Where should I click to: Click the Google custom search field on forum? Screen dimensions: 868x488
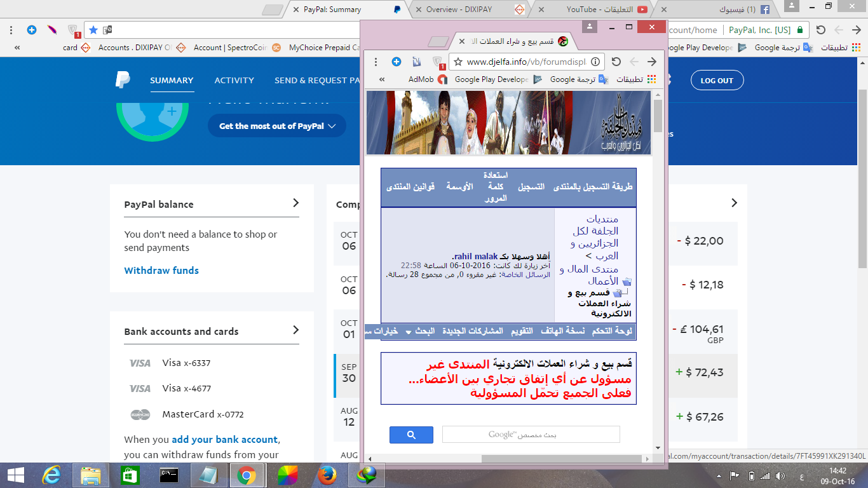click(x=531, y=435)
